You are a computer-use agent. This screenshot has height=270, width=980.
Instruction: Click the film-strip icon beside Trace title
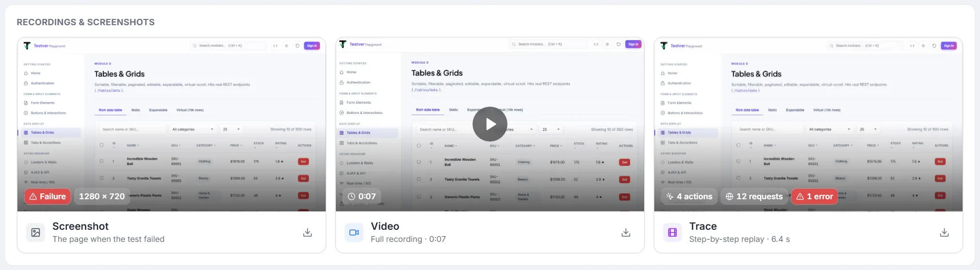click(x=673, y=233)
